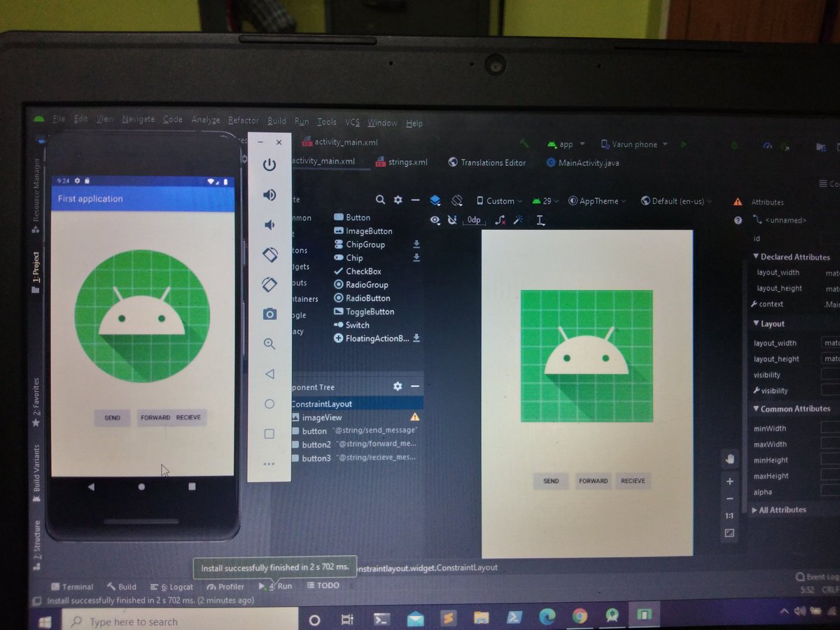The image size is (840, 630).
Task: Switch to MainActivity.java tab
Action: [582, 162]
